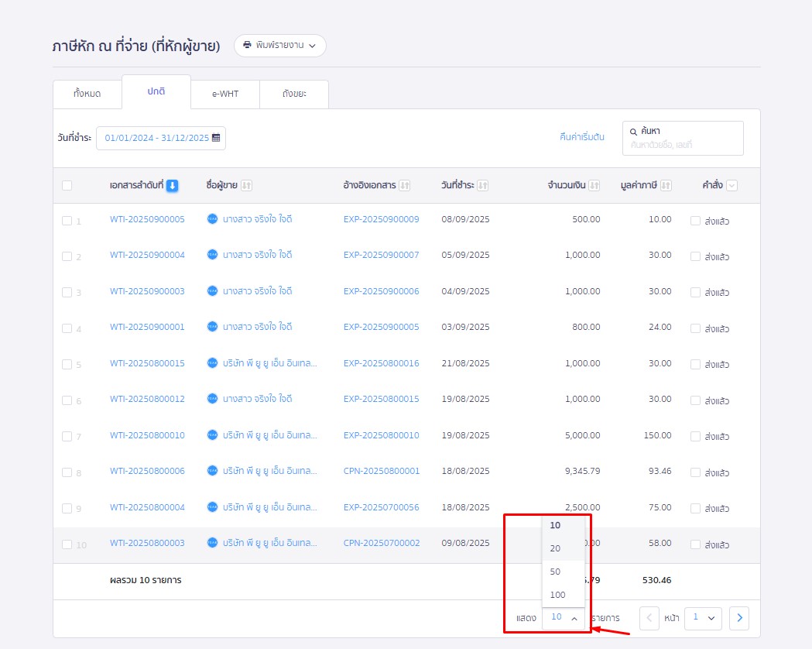Select row 10 checkbox for WTI-20250800003
Viewport: 812px width, 649px height.
click(x=67, y=544)
